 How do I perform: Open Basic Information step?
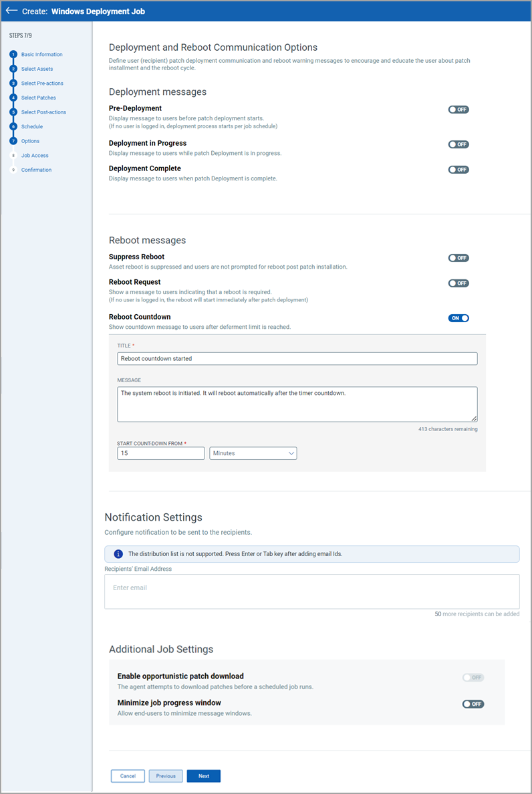(x=42, y=54)
